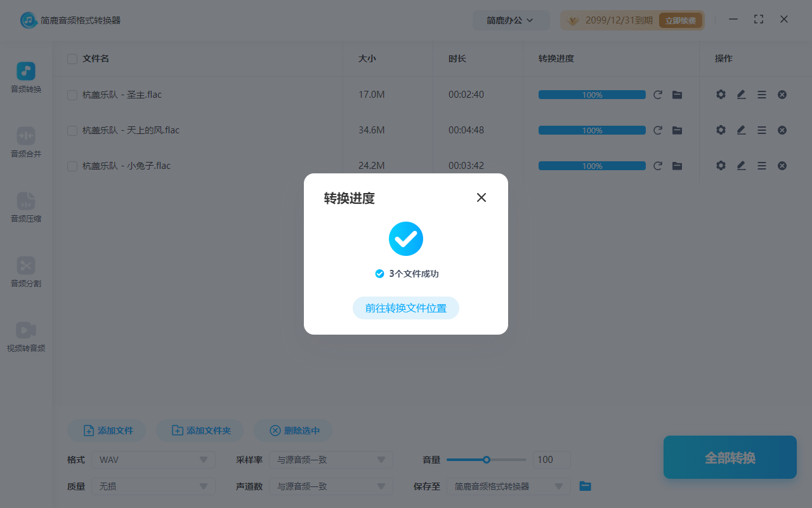The width and height of the screenshot is (812, 508).
Task: Click the edit pencil for 杭盖乐队 - 天上的风.flac
Action: pos(741,130)
